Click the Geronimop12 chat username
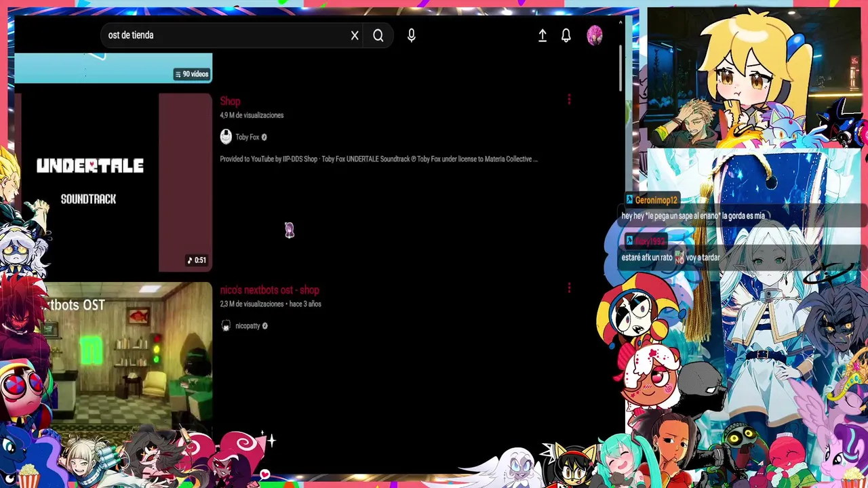The width and height of the screenshot is (868, 488). [656, 200]
